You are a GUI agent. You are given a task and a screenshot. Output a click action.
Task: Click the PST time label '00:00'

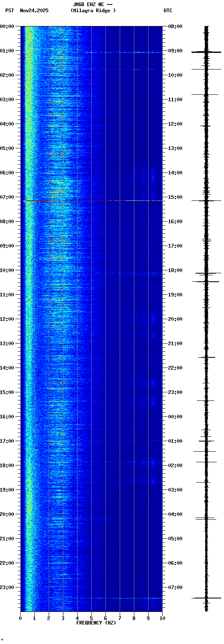point(7,26)
